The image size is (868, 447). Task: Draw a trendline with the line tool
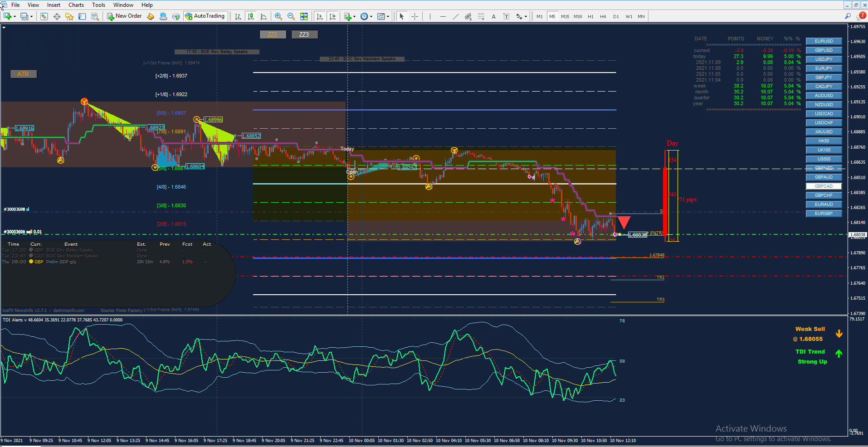pyautogui.click(x=455, y=16)
